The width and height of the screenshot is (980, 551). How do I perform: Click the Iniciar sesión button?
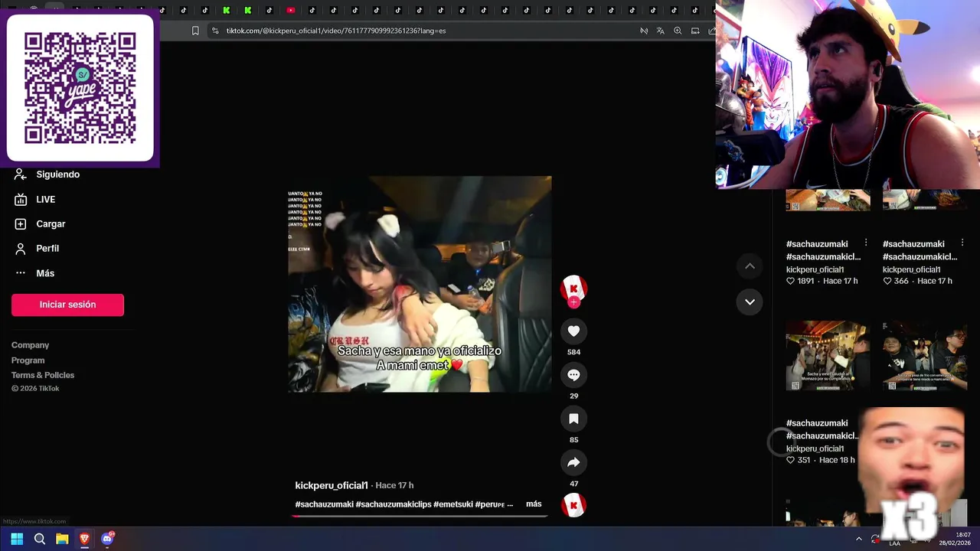[67, 305]
